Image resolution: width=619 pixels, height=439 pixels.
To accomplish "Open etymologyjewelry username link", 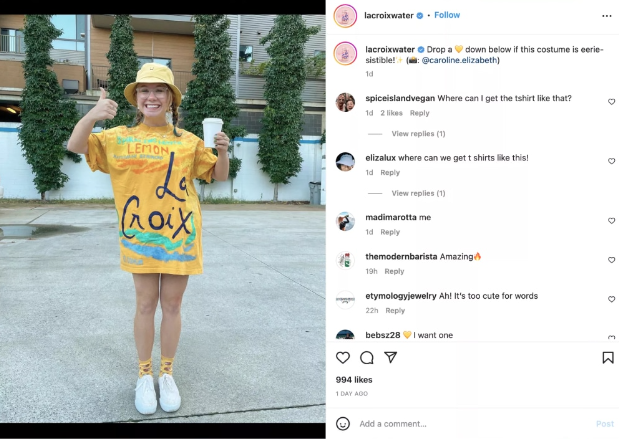I will click(x=401, y=296).
